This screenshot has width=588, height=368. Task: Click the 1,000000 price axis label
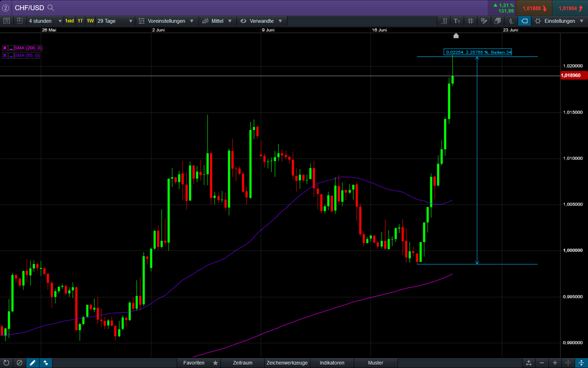click(x=573, y=250)
